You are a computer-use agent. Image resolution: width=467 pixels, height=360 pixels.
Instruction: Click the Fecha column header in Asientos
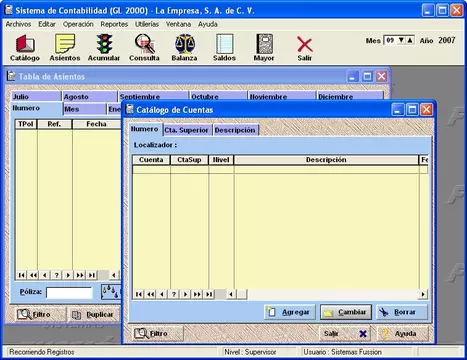(96, 124)
